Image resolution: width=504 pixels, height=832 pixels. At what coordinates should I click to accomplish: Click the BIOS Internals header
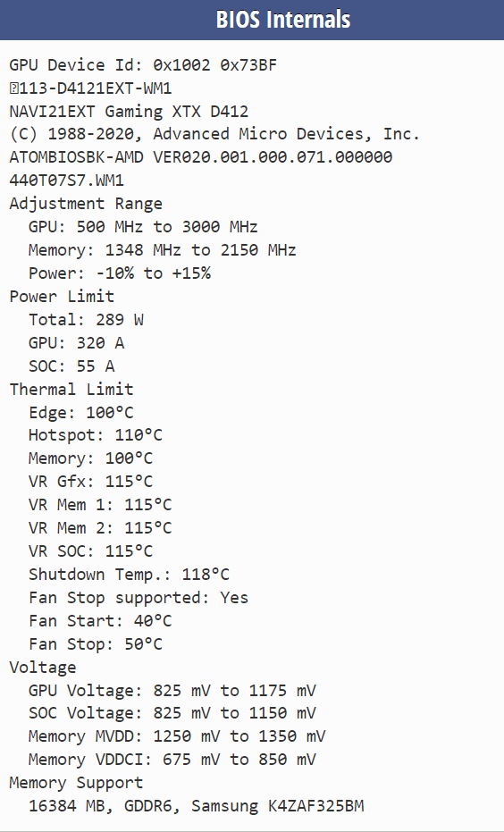pos(283,20)
